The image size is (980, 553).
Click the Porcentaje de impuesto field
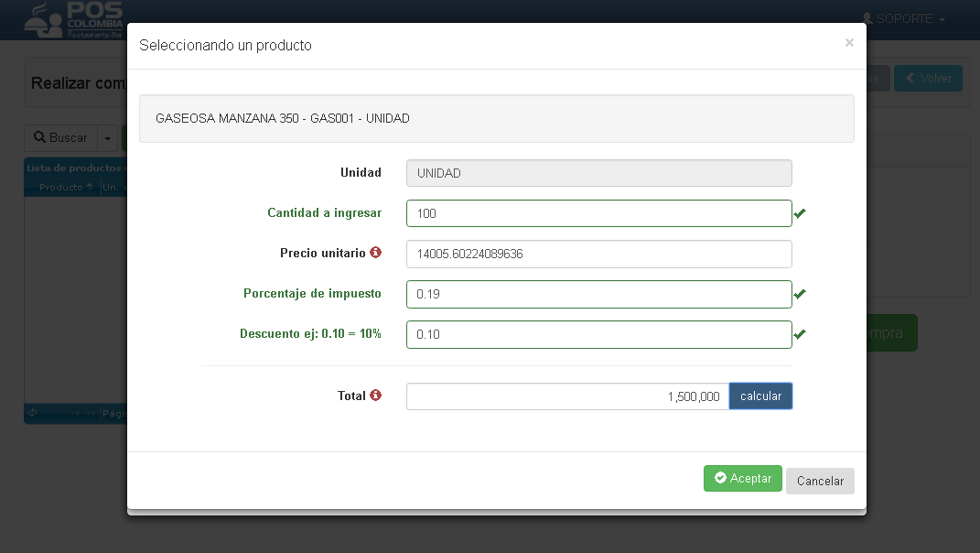(598, 294)
